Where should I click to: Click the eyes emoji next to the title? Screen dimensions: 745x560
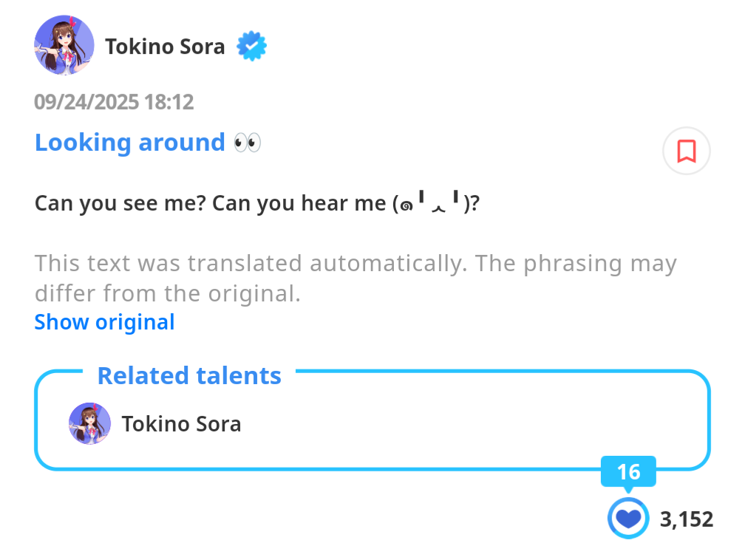(247, 143)
